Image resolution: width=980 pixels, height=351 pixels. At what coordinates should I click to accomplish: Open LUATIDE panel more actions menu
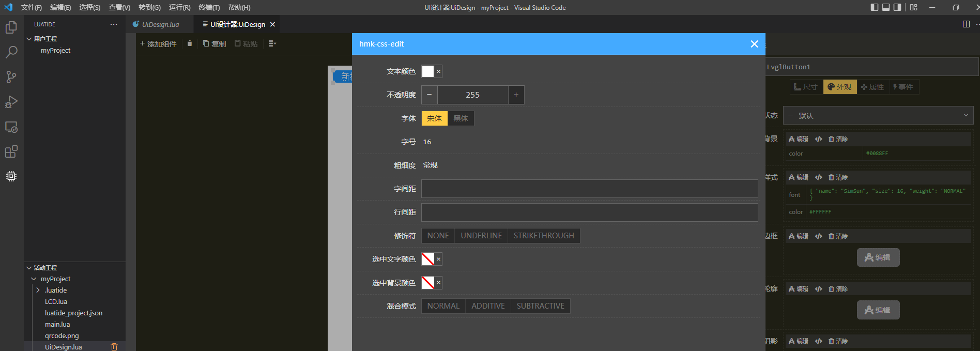[x=114, y=24]
